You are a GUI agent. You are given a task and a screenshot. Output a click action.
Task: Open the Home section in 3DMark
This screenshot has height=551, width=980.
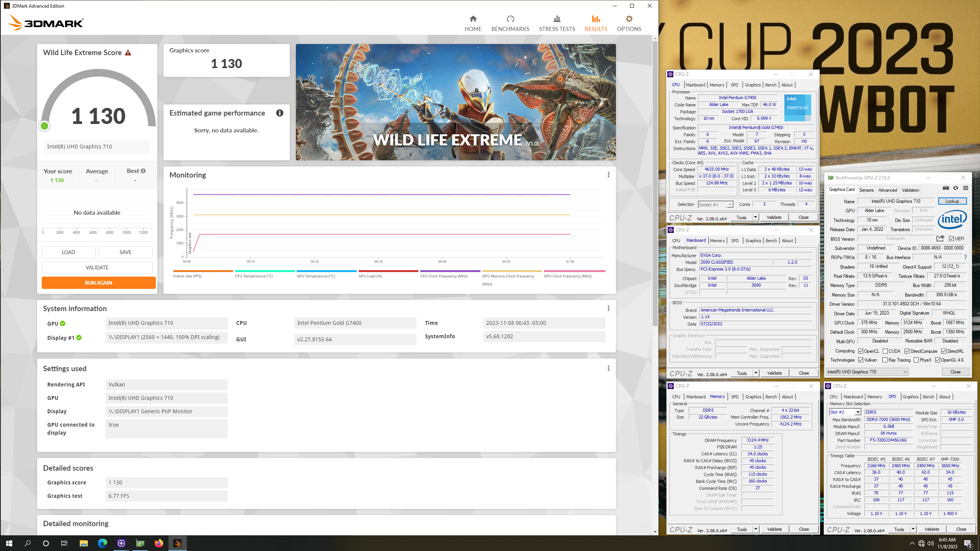pyautogui.click(x=473, y=23)
